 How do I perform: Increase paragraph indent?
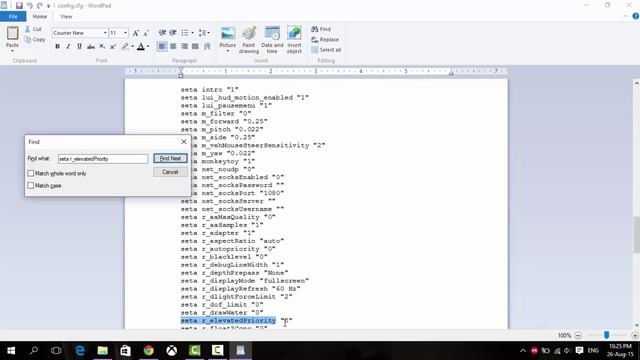click(x=173, y=33)
